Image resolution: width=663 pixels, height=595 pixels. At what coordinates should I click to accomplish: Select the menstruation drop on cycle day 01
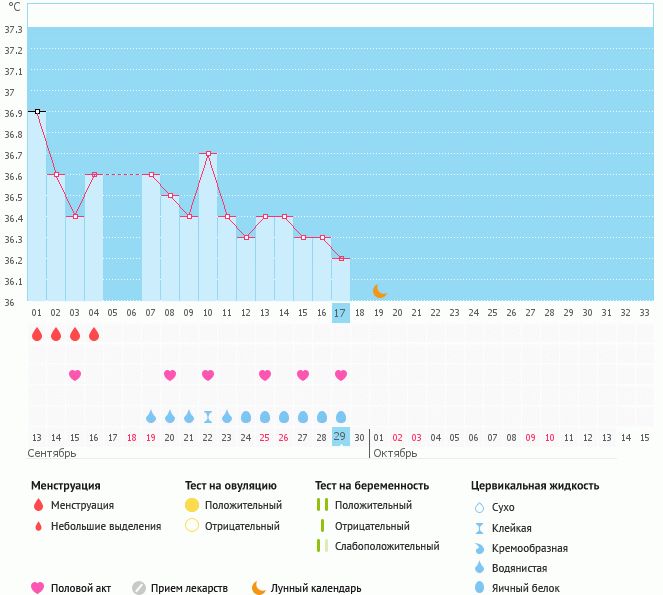pyautogui.click(x=36, y=335)
